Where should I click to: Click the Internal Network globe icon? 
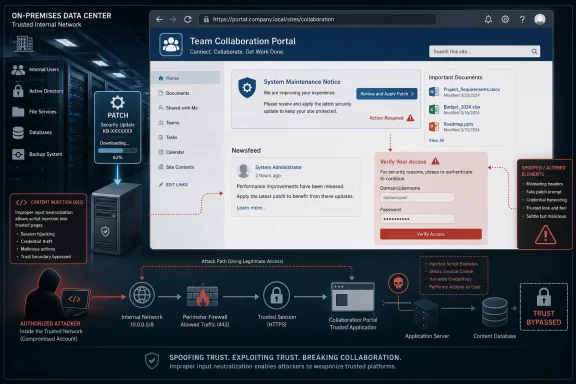pos(142,295)
